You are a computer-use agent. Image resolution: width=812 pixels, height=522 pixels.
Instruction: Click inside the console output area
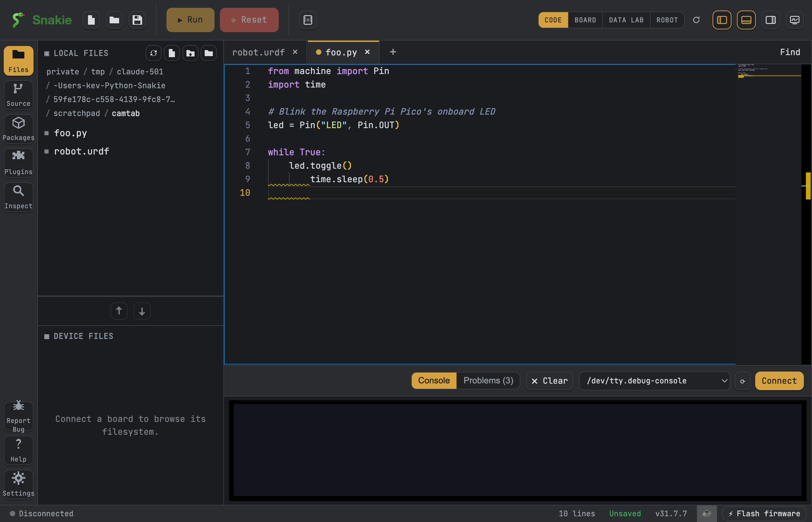[x=518, y=450]
